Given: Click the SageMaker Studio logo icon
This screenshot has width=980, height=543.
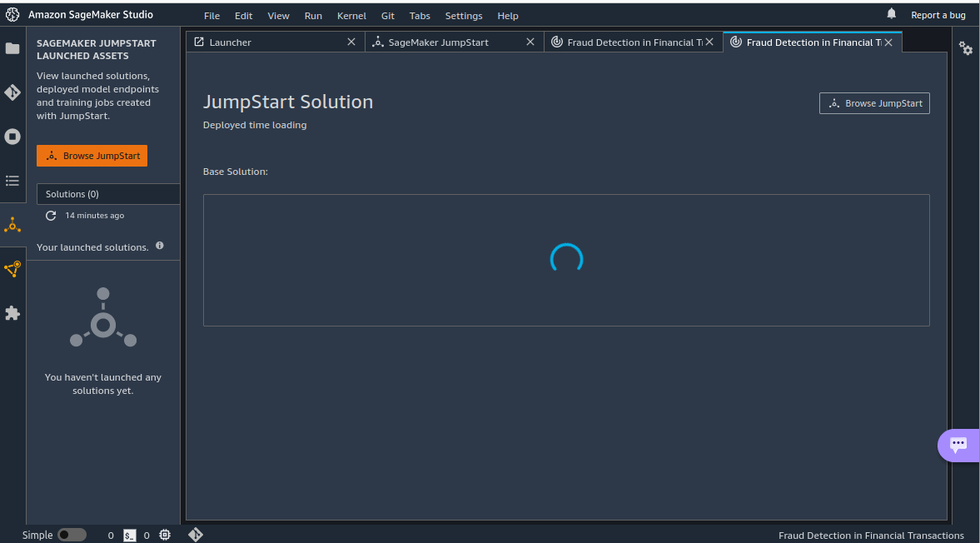Looking at the screenshot, I should (12, 14).
